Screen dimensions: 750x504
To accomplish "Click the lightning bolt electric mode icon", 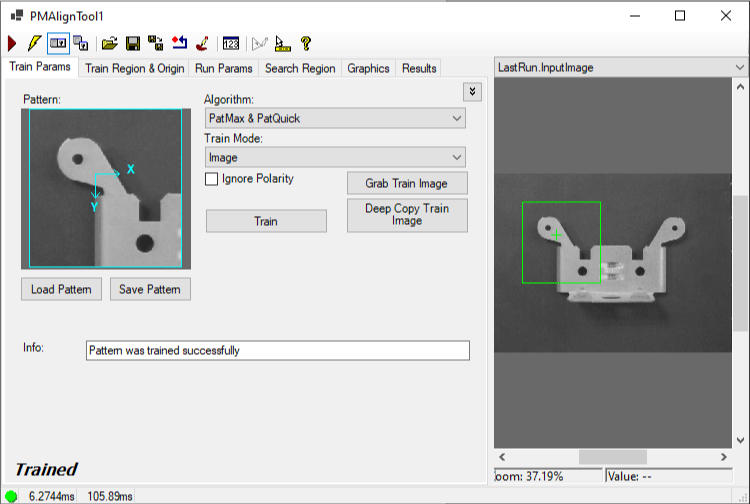I will [33, 43].
